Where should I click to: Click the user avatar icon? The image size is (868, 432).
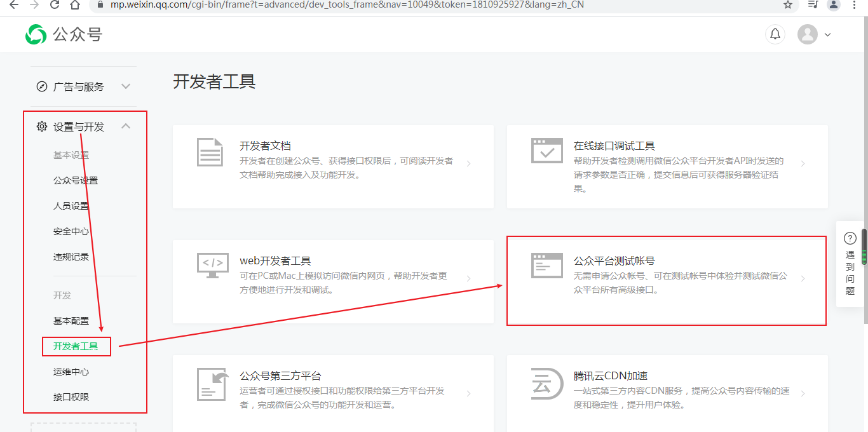pos(808,34)
